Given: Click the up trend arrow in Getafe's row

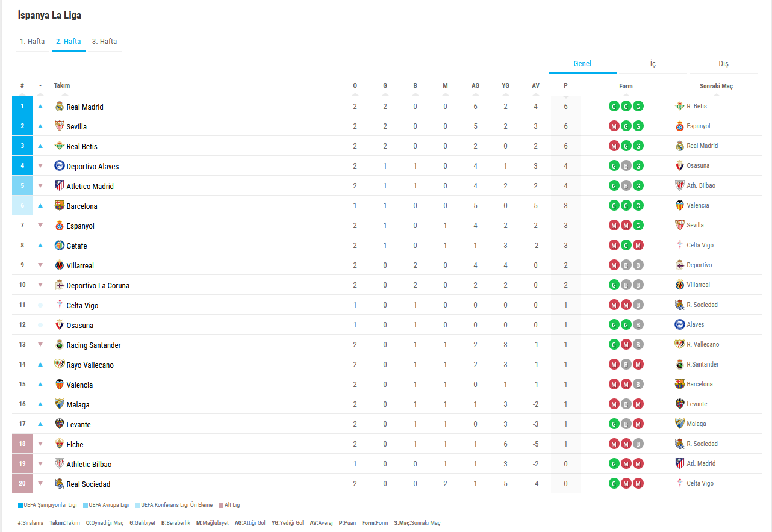Looking at the screenshot, I should 40,246.
